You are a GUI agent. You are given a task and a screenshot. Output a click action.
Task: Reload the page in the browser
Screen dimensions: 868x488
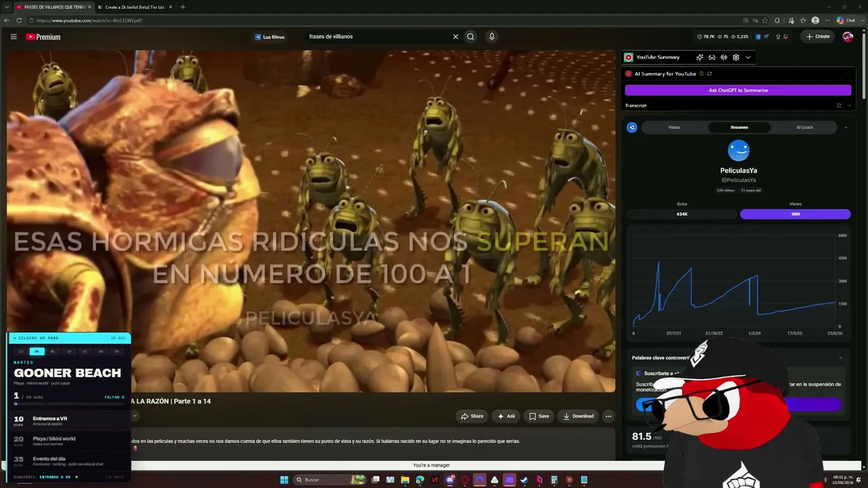[x=19, y=20]
